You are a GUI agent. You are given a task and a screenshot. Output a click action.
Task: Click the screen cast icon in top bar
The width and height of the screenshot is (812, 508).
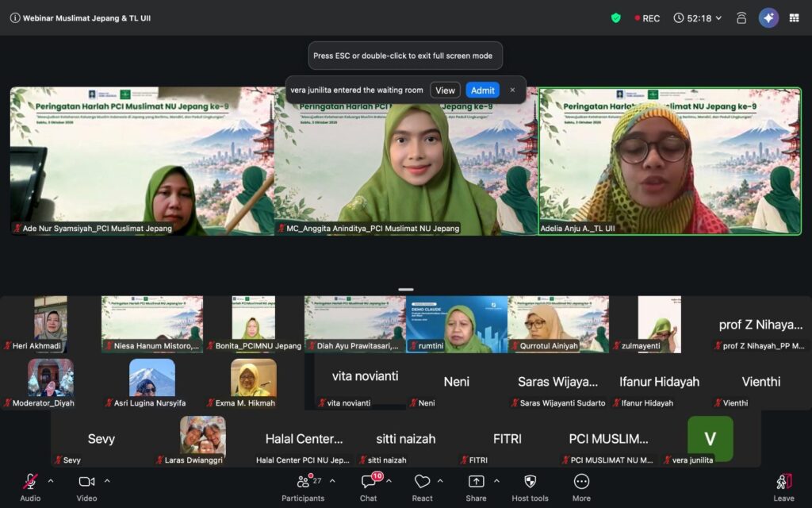[741, 18]
